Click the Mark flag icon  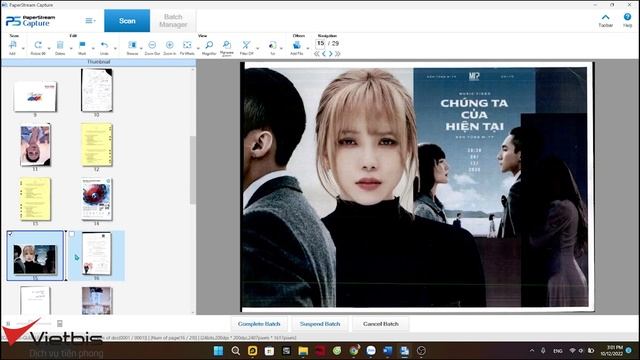(x=82, y=45)
